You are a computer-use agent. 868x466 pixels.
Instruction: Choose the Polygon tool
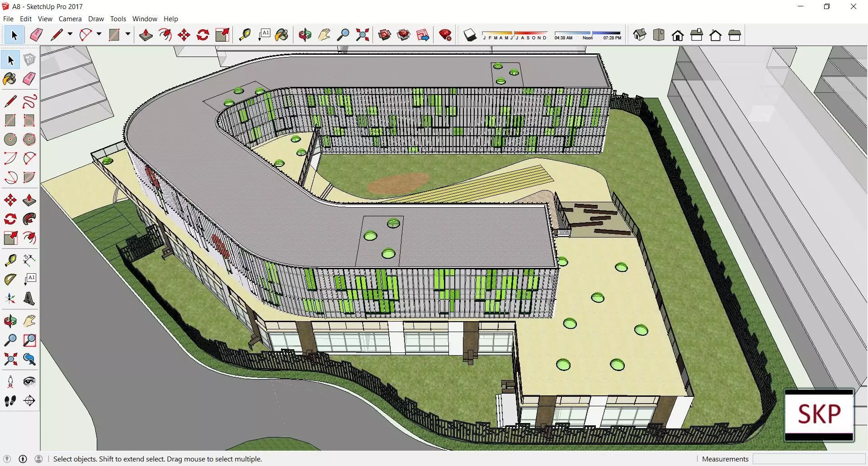click(x=29, y=139)
